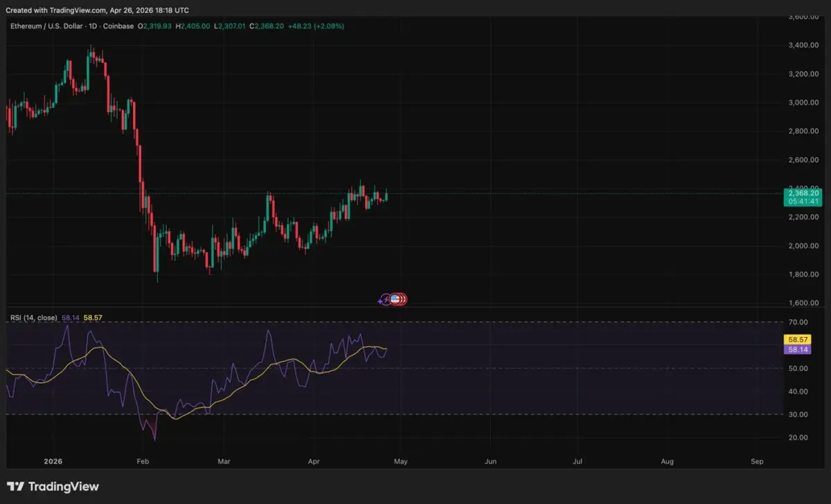This screenshot has height=504, width=831.
Task: Click the green percent change +2.08% value
Action: coord(328,26)
